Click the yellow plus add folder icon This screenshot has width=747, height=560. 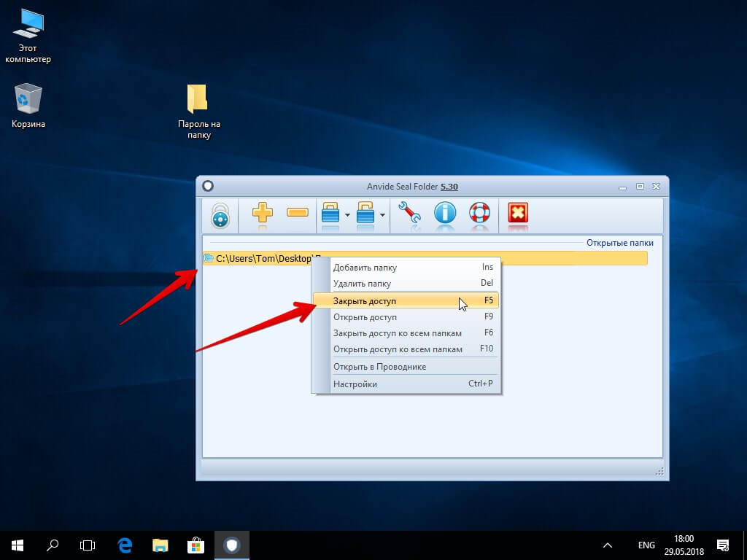point(263,212)
